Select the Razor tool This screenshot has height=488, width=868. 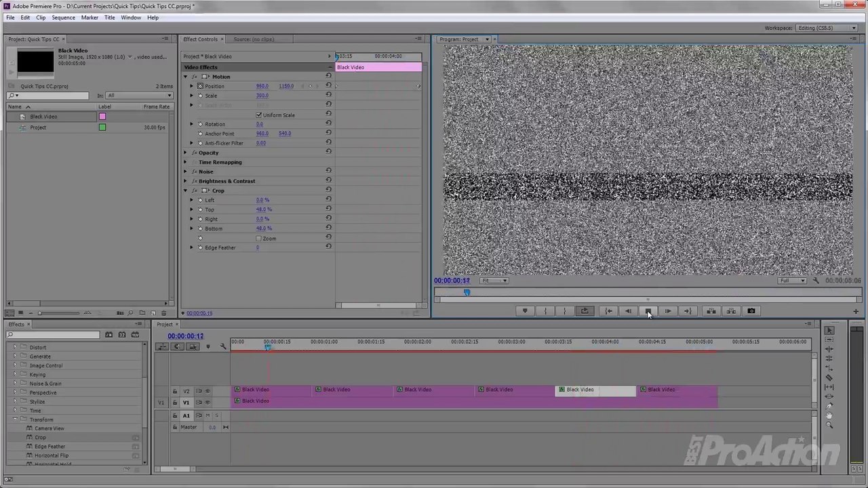click(x=829, y=378)
